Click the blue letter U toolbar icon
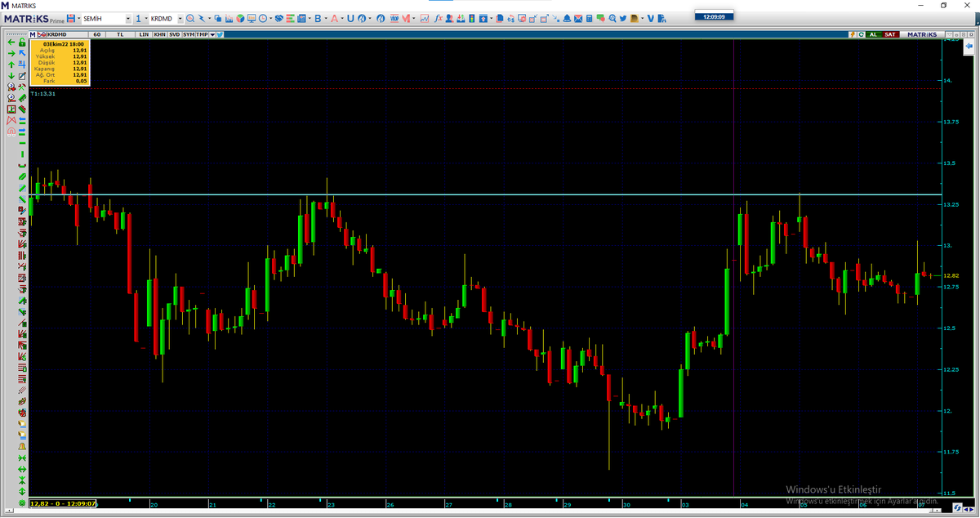The width and height of the screenshot is (980, 518). [350, 18]
